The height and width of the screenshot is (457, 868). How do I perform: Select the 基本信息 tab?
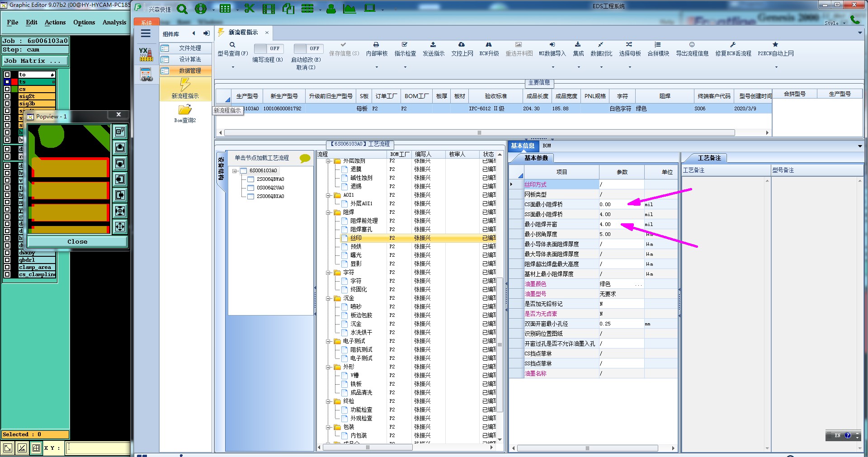523,146
